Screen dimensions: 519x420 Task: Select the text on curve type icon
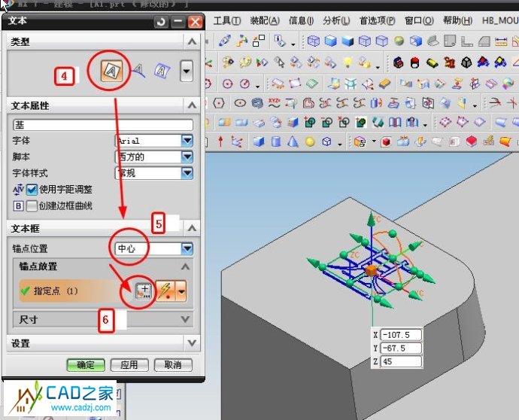pos(138,71)
